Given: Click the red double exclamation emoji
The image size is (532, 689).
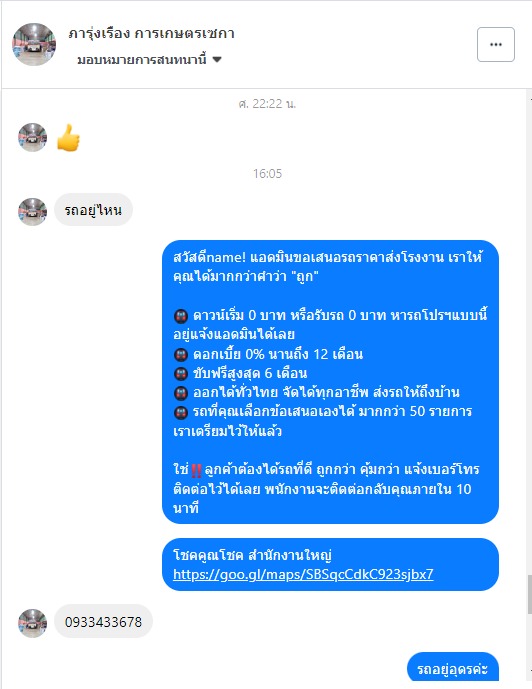Looking at the screenshot, I should (x=196, y=470).
